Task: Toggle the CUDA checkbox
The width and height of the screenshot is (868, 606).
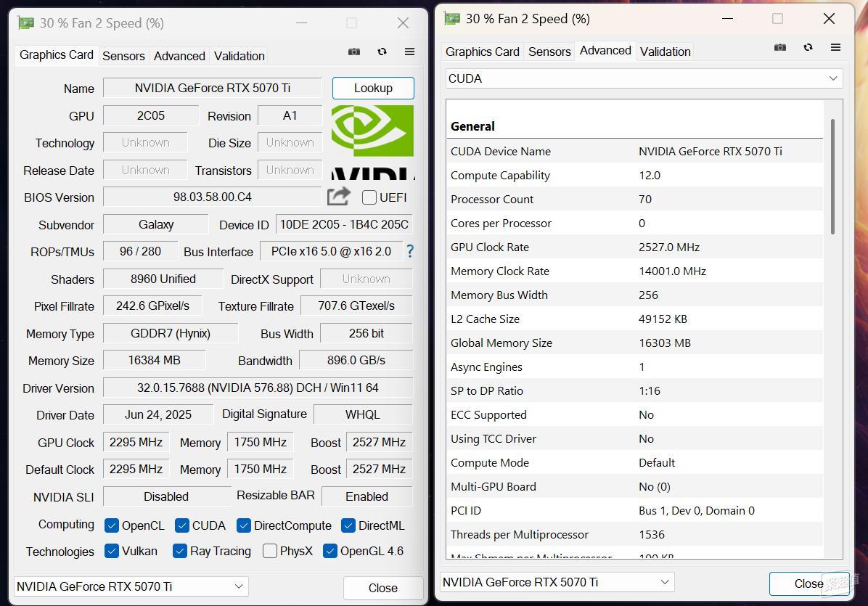Action: coord(181,525)
